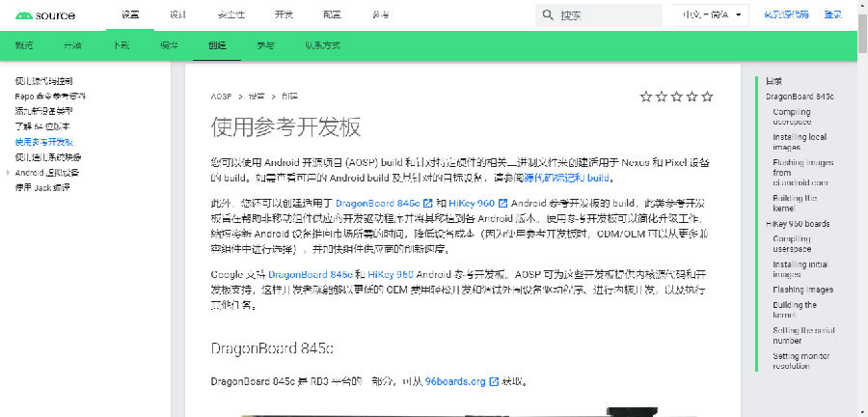The width and height of the screenshot is (868, 417).
Task: Open DragonBoard 845c link in 此外 paragraph
Action: [x=378, y=203]
